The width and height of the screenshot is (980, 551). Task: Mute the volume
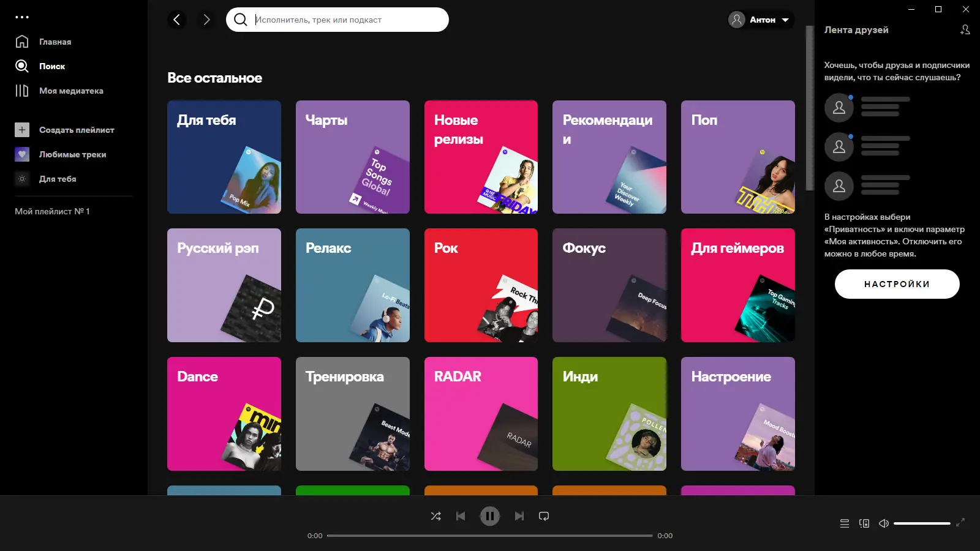point(884,523)
